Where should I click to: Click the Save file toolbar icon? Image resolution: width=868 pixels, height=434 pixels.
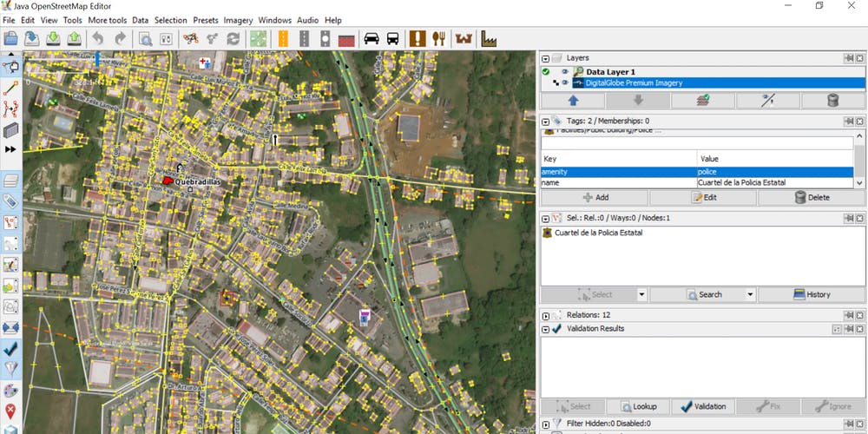(32, 38)
